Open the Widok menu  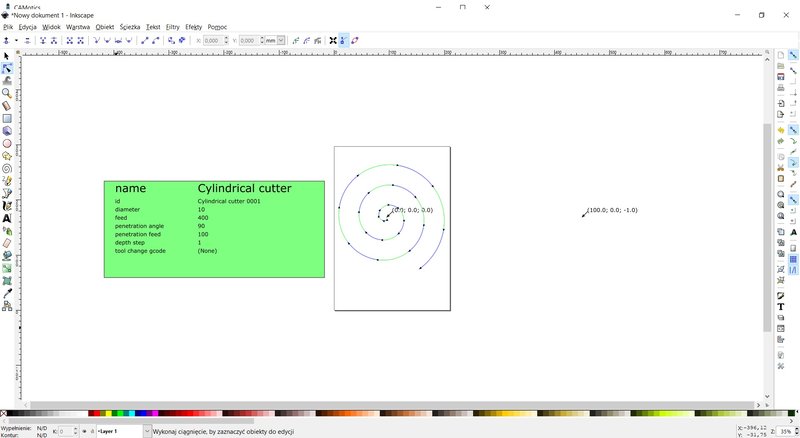click(x=52, y=27)
